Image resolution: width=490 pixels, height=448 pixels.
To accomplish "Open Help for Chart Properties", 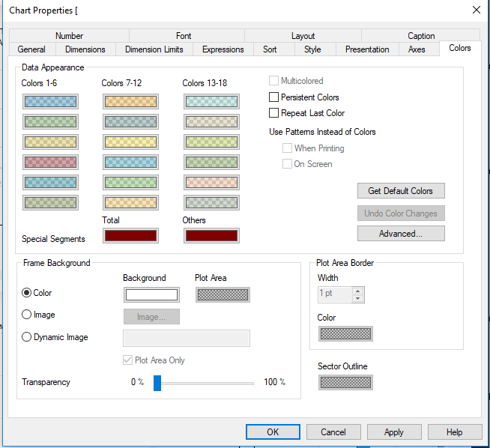I will (x=455, y=432).
